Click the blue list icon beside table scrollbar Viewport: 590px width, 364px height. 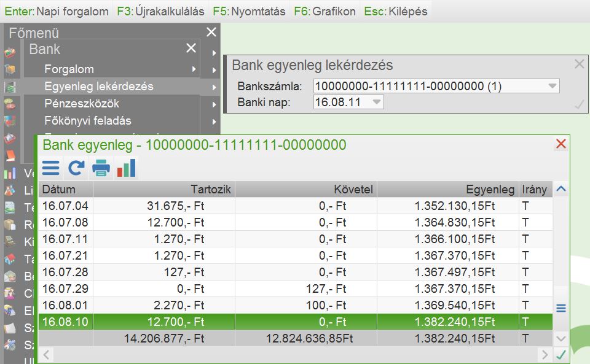561,308
